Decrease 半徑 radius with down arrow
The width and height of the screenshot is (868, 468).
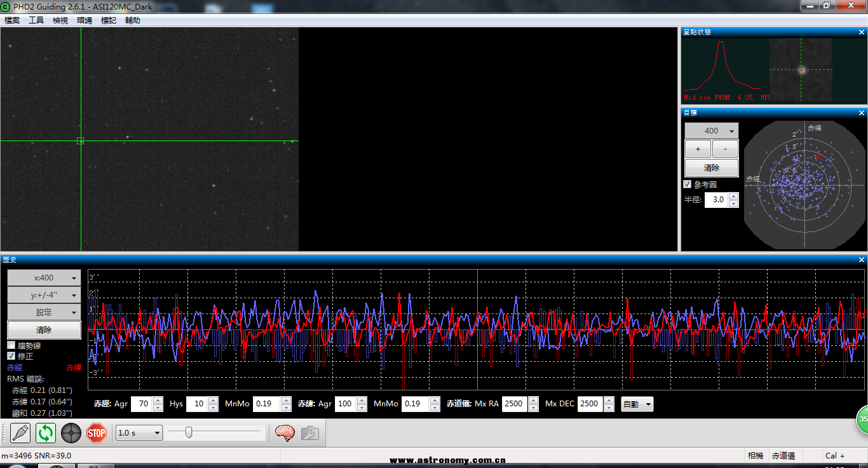pyautogui.click(x=734, y=203)
